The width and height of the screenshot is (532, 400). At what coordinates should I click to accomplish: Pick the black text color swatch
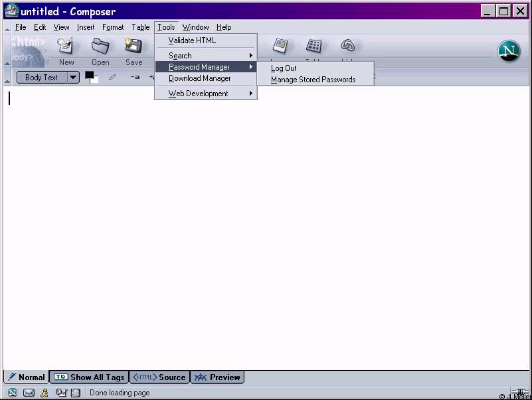click(x=89, y=75)
